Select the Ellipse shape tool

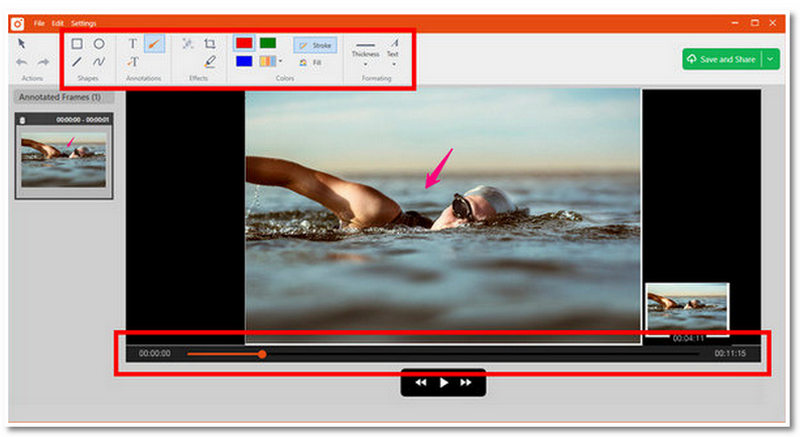coord(99,44)
